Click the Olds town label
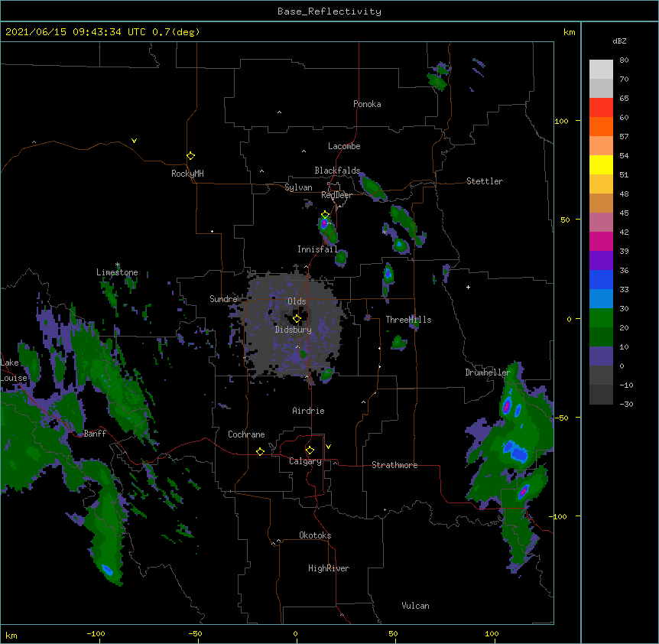The height and width of the screenshot is (644, 659). [x=297, y=301]
